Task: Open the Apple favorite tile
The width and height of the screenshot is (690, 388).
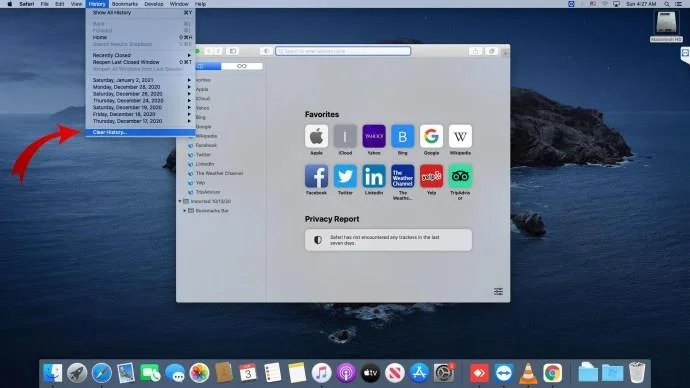Action: coord(316,136)
